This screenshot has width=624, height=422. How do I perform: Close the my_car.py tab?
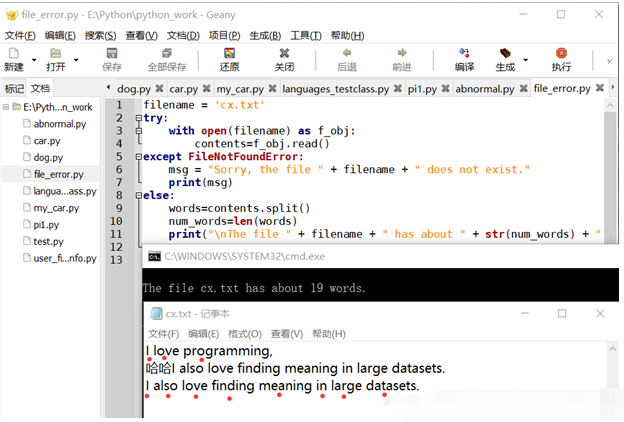[272, 88]
